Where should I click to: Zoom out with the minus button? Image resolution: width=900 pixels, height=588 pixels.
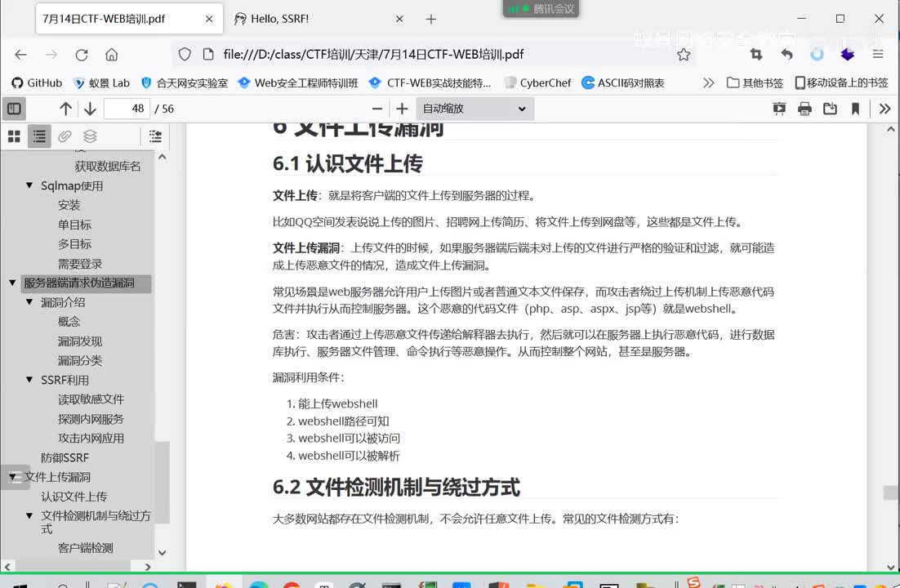point(377,109)
